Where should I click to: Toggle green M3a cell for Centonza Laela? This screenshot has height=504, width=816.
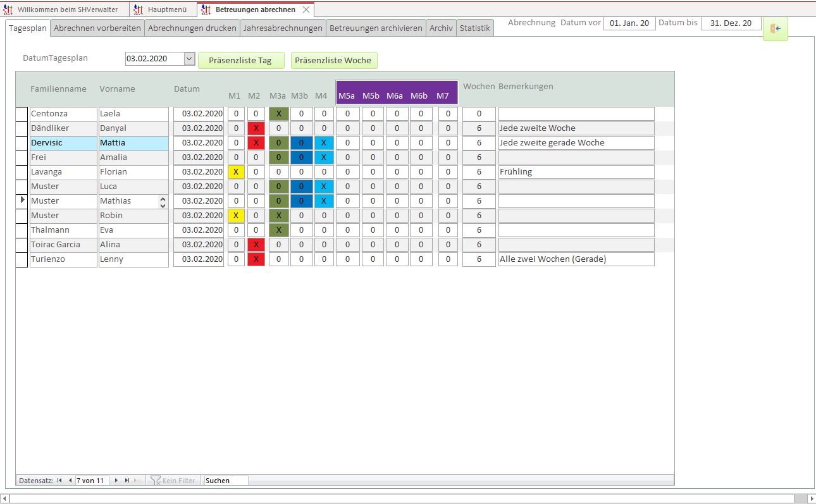point(278,114)
